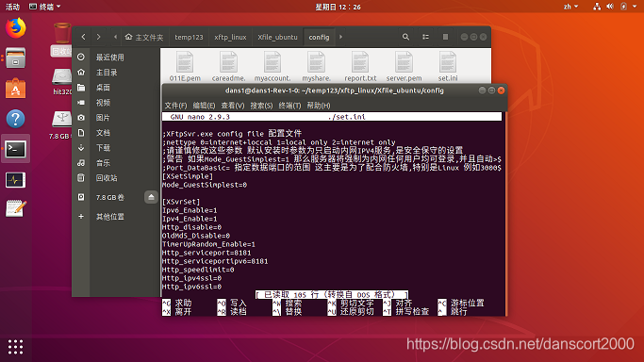Launch Firefox from the dock
This screenshot has height=362, width=644.
(x=16, y=28)
